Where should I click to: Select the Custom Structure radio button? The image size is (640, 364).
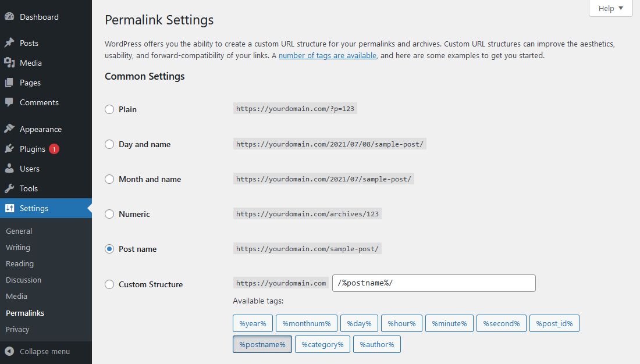point(109,284)
